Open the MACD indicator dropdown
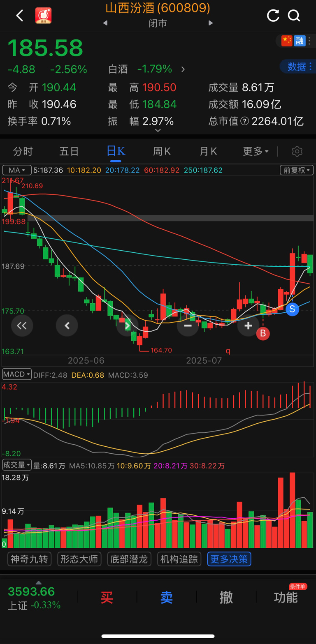The height and width of the screenshot is (644, 316). coord(16,374)
